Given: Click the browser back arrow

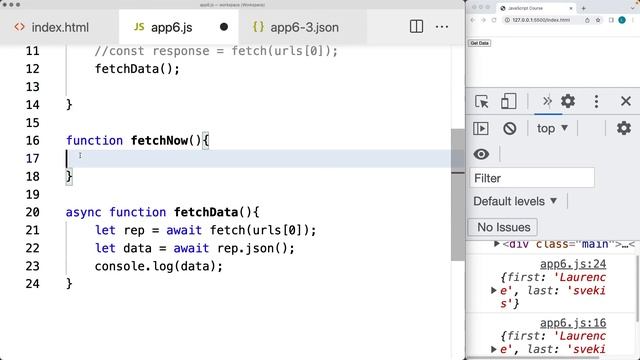Looking at the screenshot, I should coord(473,20).
